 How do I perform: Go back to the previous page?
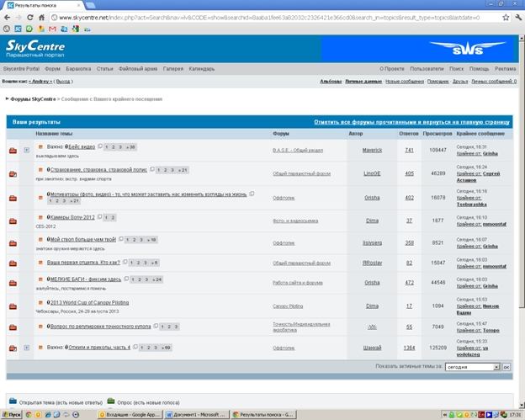tap(7, 18)
